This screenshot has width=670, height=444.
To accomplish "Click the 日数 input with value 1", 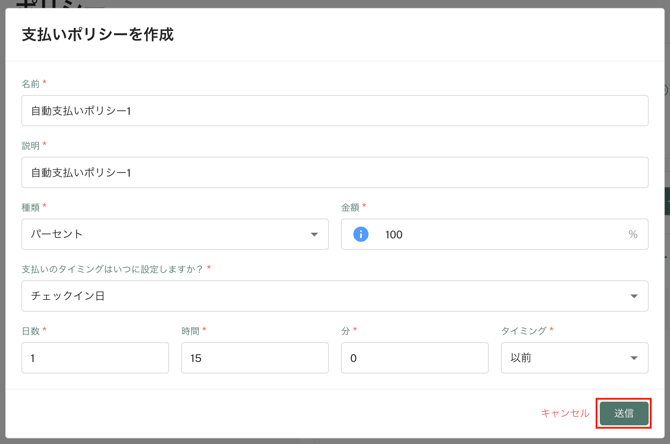I will (95, 358).
